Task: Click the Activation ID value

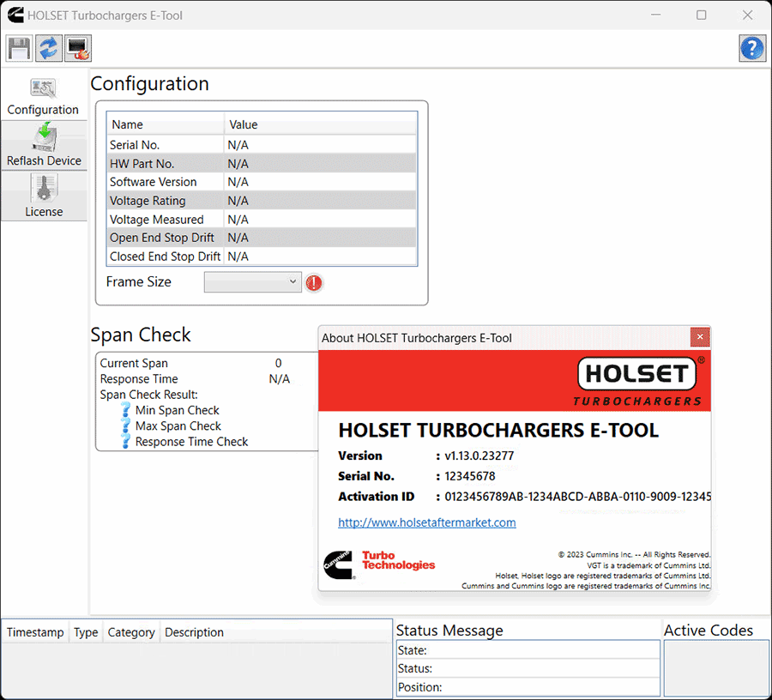Action: tap(577, 496)
